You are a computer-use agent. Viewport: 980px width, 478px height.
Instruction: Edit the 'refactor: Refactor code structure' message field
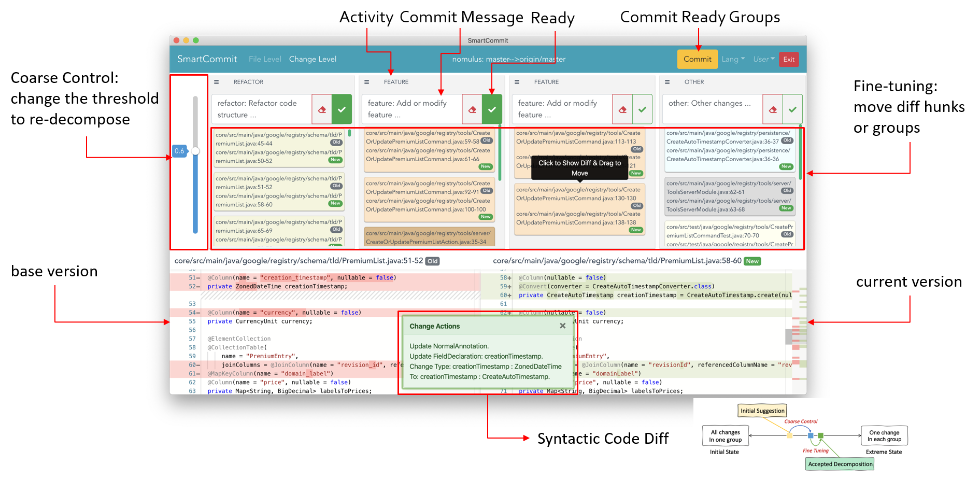[262, 109]
